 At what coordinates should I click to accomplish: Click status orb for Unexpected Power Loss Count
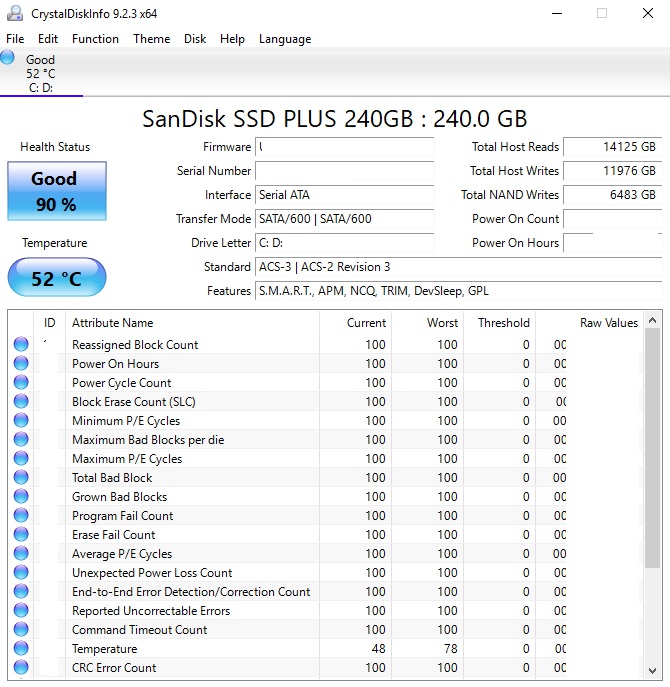[21, 572]
